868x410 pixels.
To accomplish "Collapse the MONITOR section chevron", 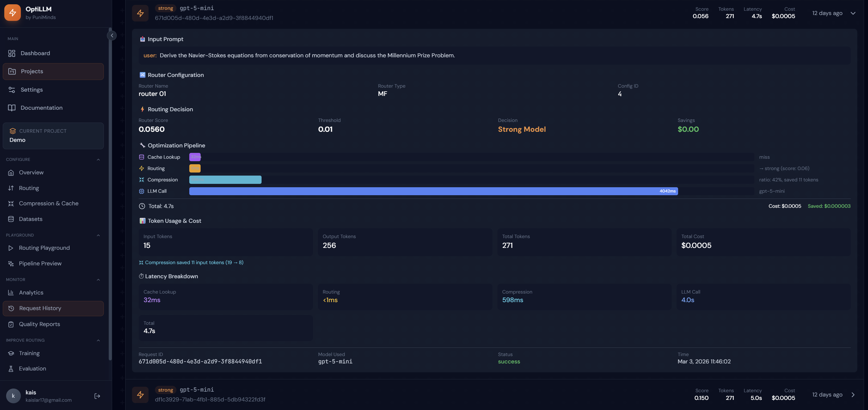I will (x=98, y=279).
